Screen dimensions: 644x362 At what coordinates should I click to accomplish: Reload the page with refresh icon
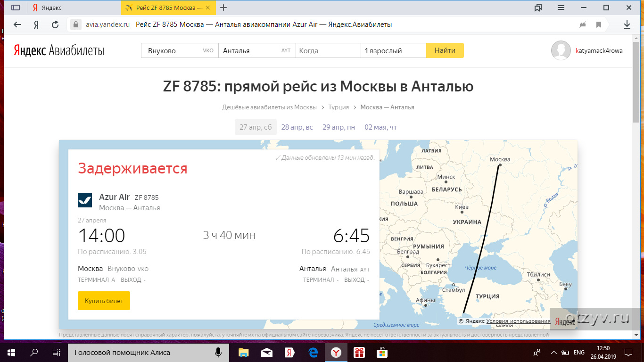click(55, 25)
